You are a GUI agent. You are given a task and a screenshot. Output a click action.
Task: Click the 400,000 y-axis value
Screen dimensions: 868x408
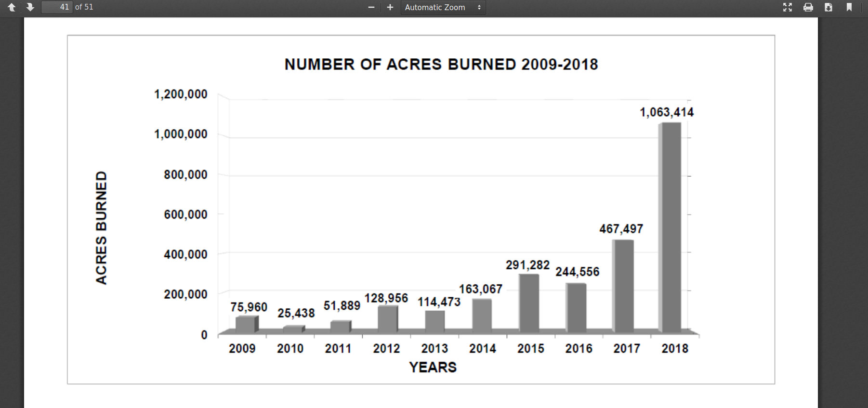click(185, 254)
